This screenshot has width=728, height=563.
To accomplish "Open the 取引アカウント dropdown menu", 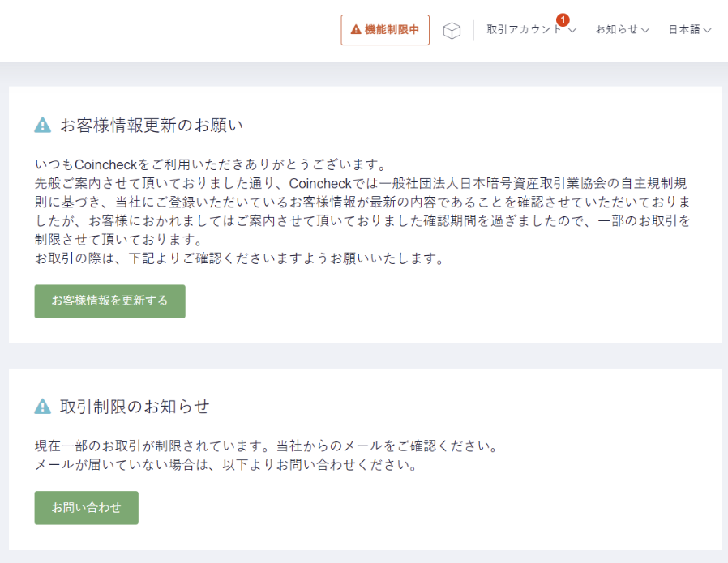I will pyautogui.click(x=531, y=30).
